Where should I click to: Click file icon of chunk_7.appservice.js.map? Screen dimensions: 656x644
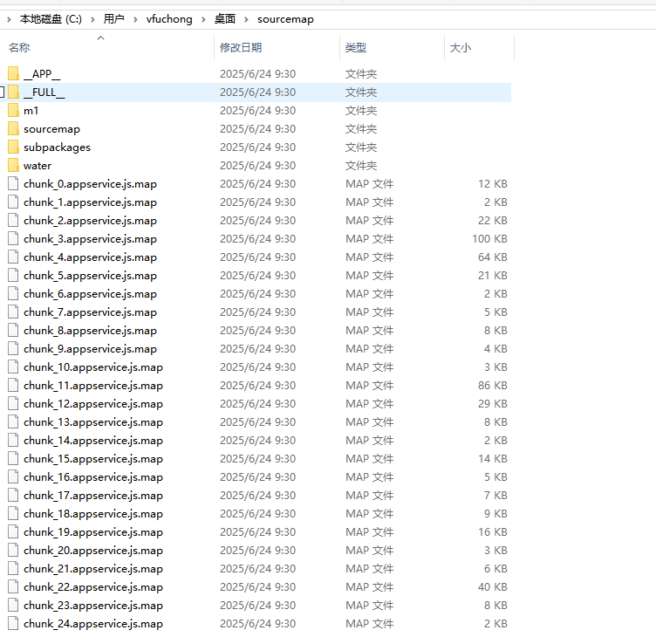pos(13,312)
